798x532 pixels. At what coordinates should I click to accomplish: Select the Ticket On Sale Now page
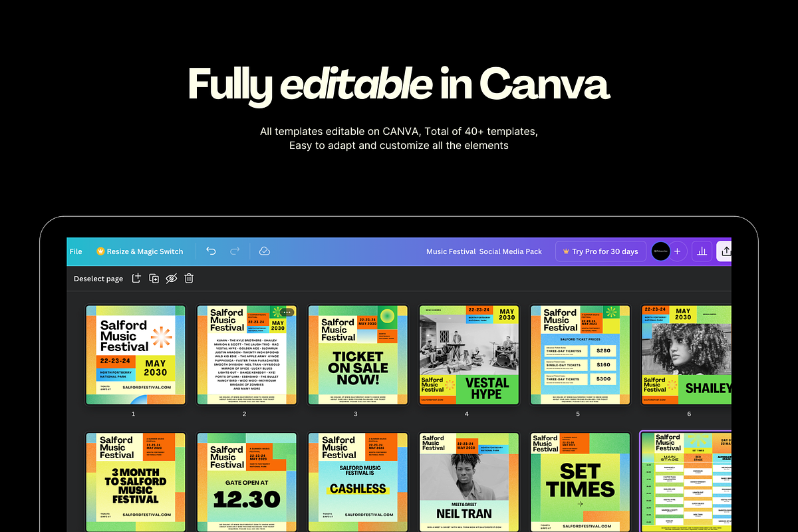(358, 354)
